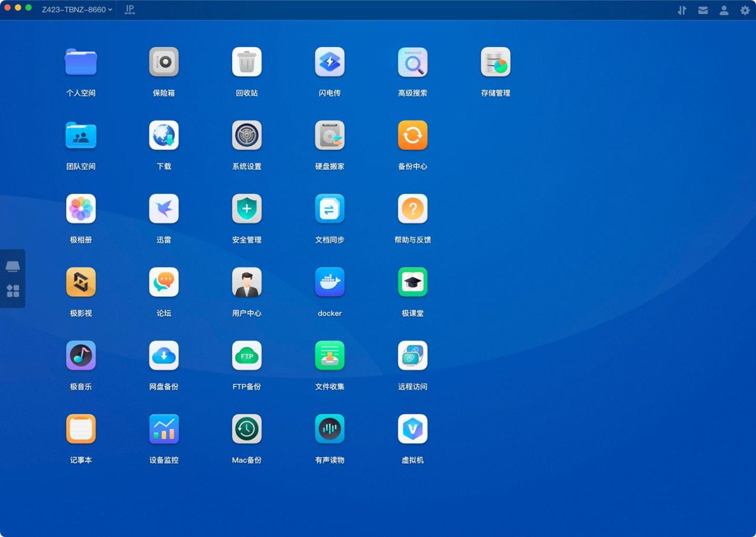The height and width of the screenshot is (537, 756).
Task: Open the user account profile icon
Action: (x=724, y=10)
